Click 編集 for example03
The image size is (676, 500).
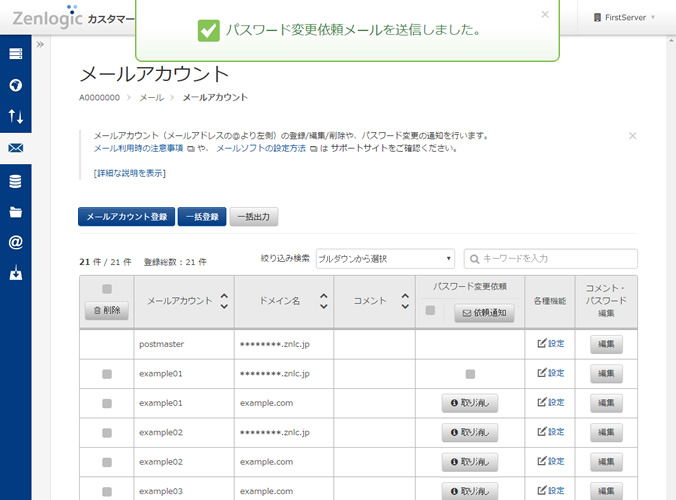(x=606, y=491)
